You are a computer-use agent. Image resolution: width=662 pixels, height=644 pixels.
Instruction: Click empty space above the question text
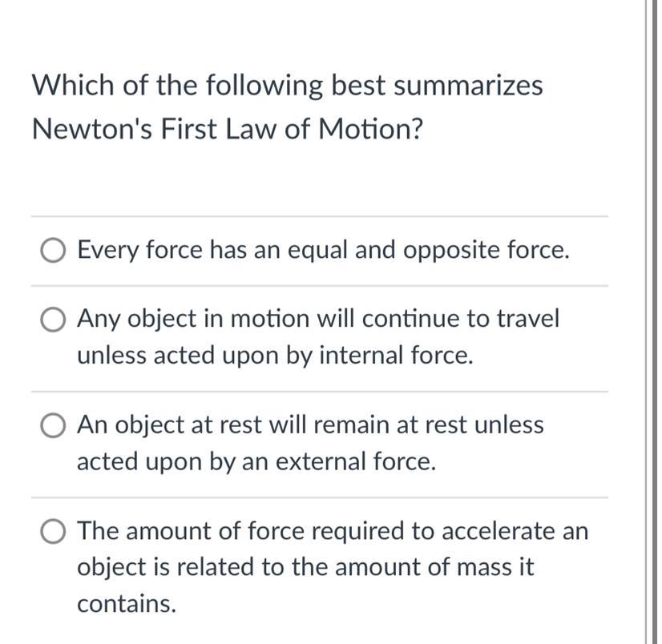click(x=320, y=32)
